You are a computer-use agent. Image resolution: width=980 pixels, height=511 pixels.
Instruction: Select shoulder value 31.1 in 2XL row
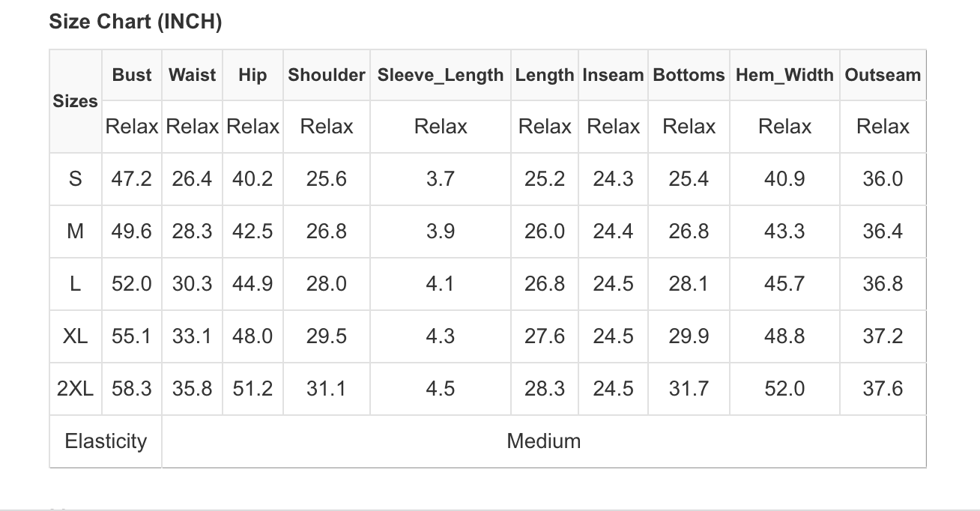326,389
